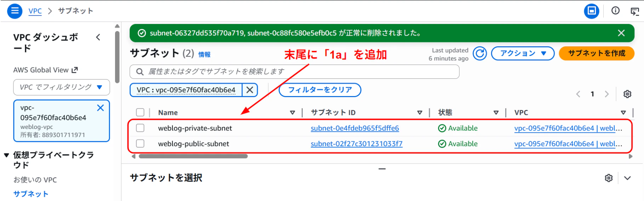Click the table scroll left arrow

point(133,156)
